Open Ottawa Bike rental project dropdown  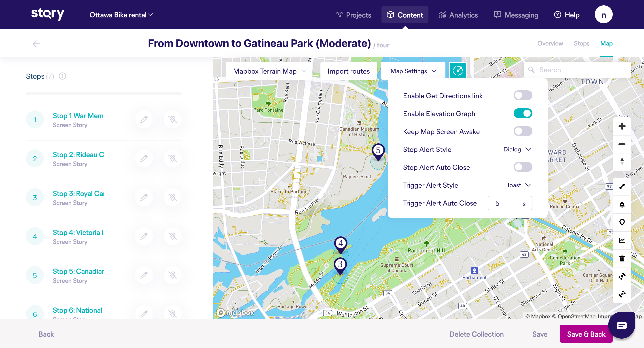click(x=121, y=15)
